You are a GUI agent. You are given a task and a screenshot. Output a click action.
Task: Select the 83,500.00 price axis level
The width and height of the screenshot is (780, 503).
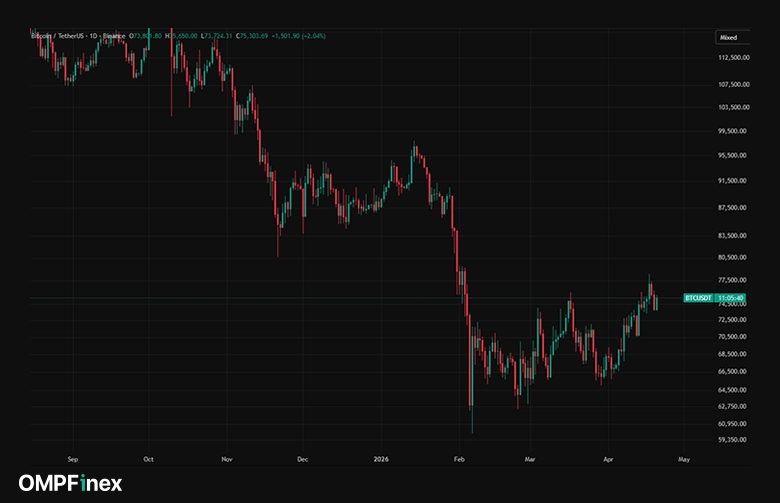734,236
